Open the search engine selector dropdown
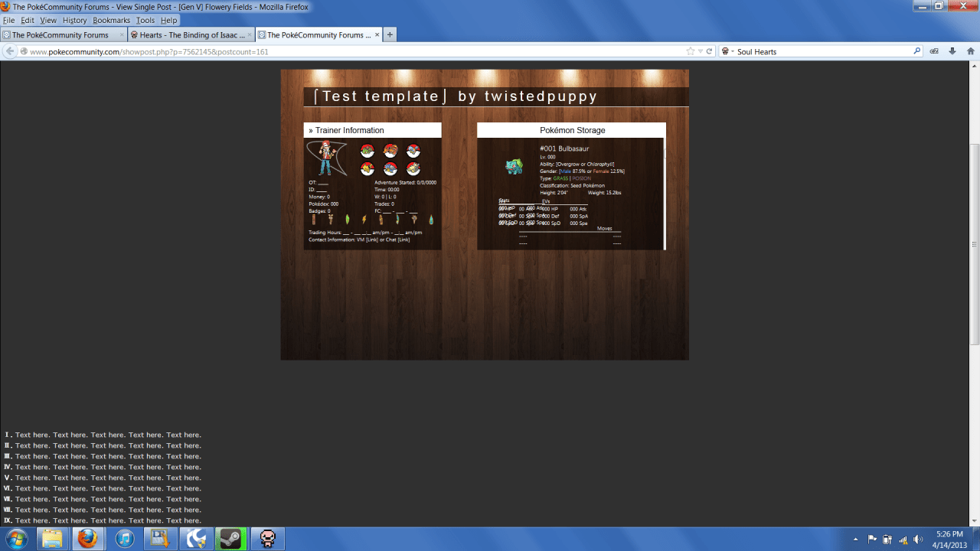The height and width of the screenshot is (551, 980). click(727, 51)
